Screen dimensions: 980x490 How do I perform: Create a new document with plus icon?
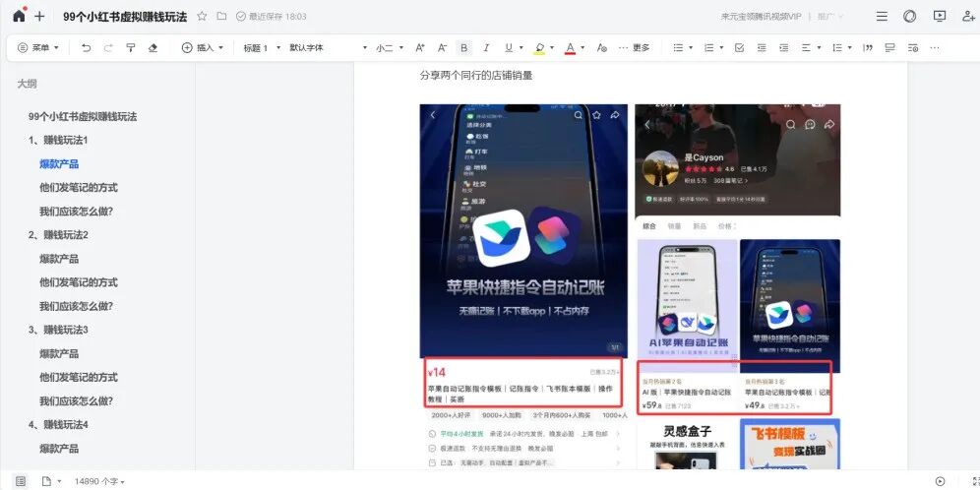[x=39, y=17]
